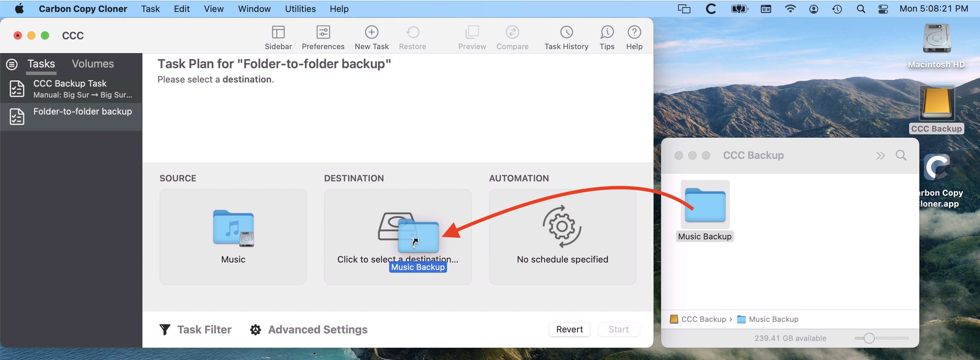Click the window mirroring menu bar icon

tap(684, 9)
